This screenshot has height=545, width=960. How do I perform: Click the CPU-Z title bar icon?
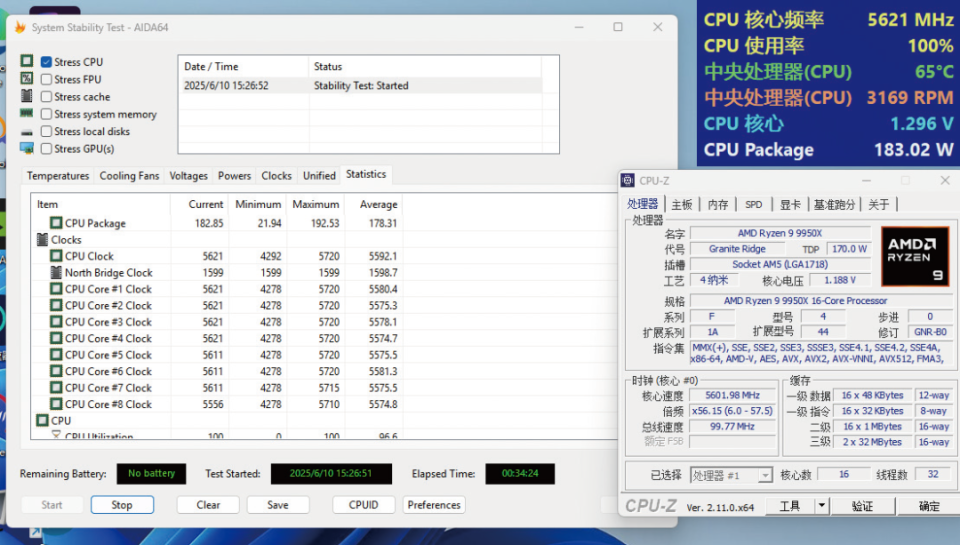(628, 181)
